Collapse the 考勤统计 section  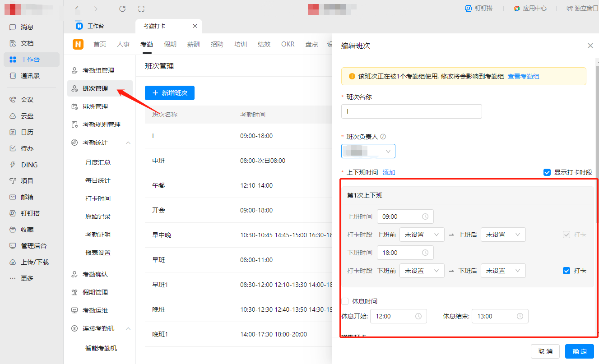tap(128, 142)
